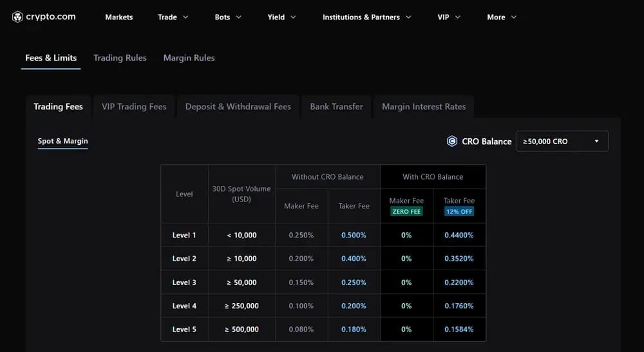
Task: Click the 0.400% taker fee cell
Action: coord(354,259)
